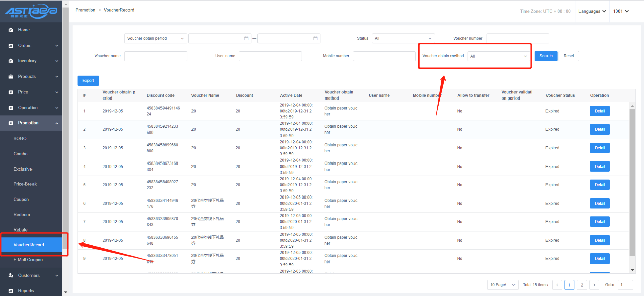The width and height of the screenshot is (644, 296).
Task: Select E-Mall Coupon in sidebar
Action: point(28,260)
